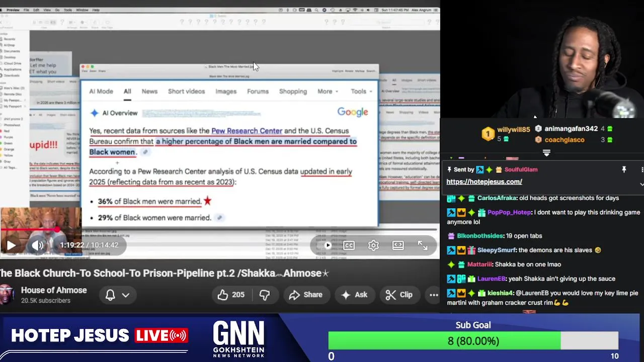Image resolution: width=644 pixels, height=362 pixels.
Task: Switch to Images search tab
Action: 226,92
